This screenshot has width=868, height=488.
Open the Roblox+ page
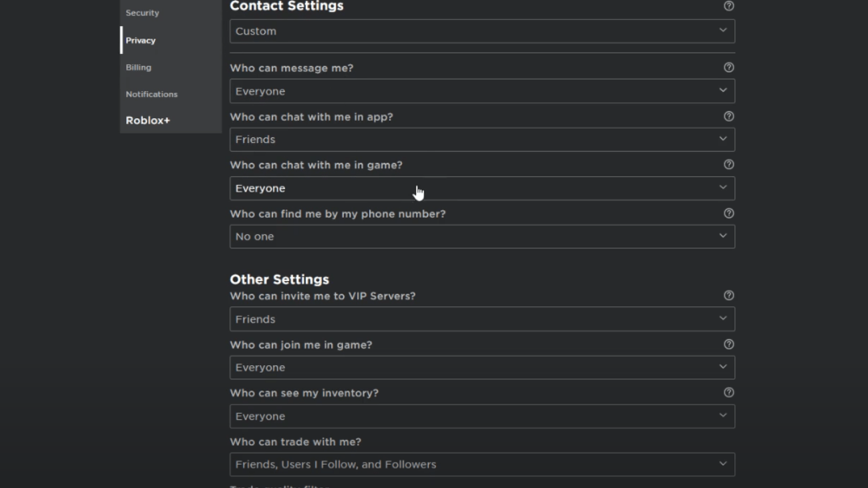pos(148,120)
